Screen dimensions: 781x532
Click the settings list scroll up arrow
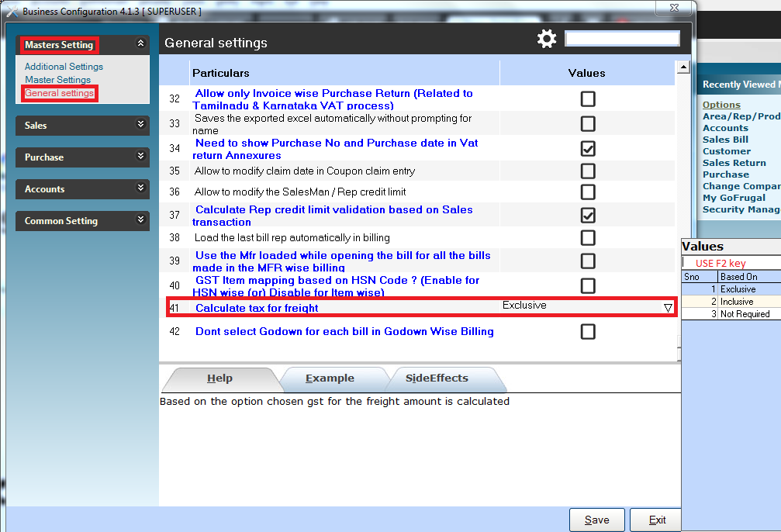[x=683, y=67]
